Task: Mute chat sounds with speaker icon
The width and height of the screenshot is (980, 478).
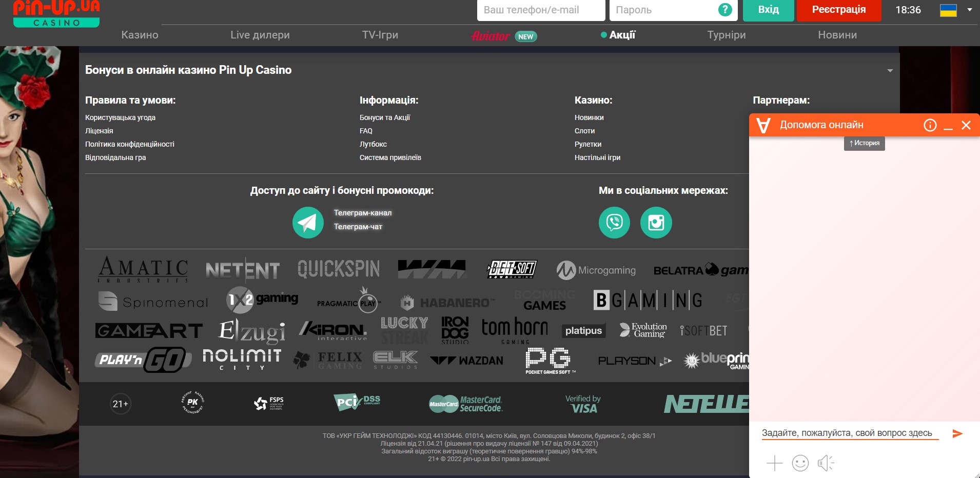Action: 826,463
